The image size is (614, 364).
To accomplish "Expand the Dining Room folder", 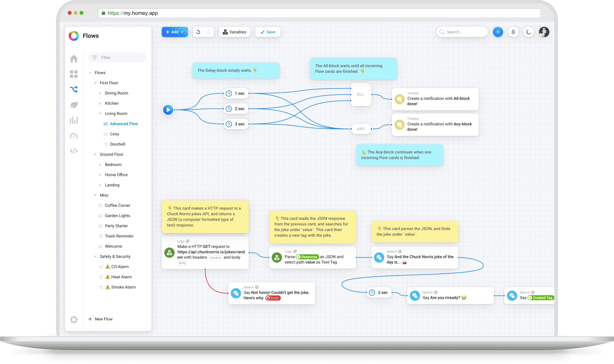I will (100, 93).
